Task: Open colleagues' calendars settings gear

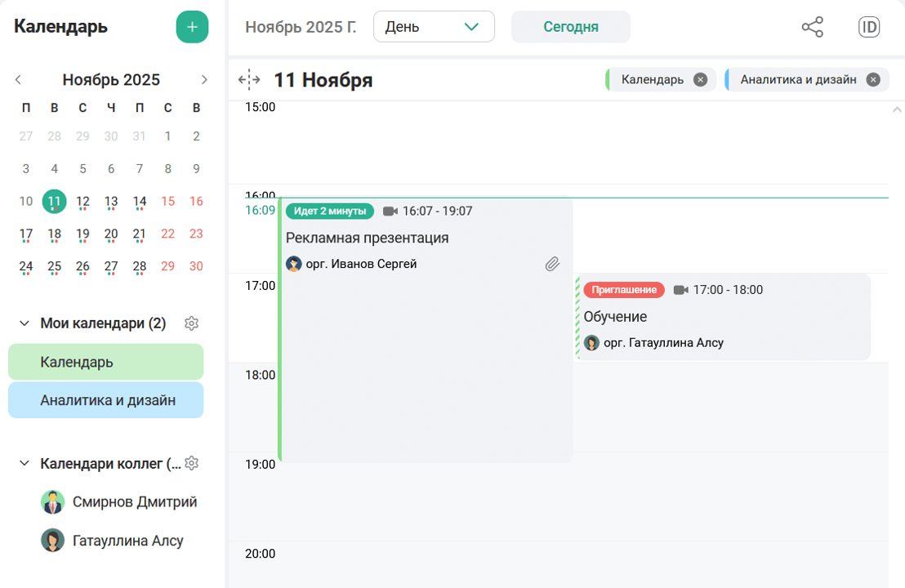Action: pyautogui.click(x=192, y=464)
